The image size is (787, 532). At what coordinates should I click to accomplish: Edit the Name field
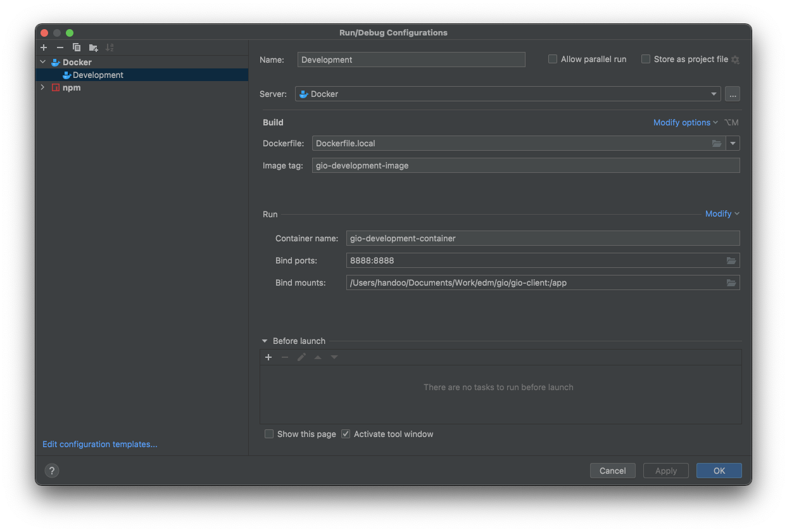[x=412, y=60]
